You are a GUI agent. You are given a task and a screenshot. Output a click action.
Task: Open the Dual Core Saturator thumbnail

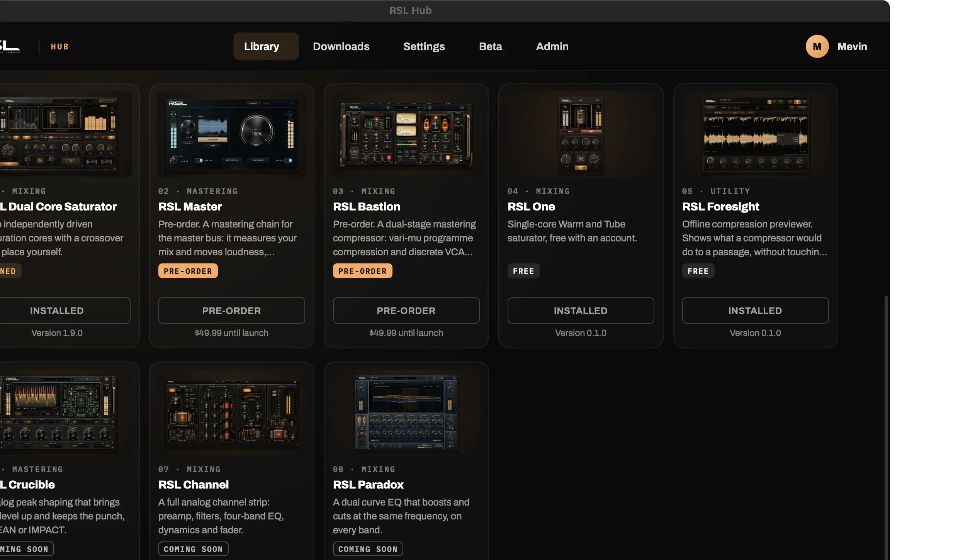tap(66, 134)
